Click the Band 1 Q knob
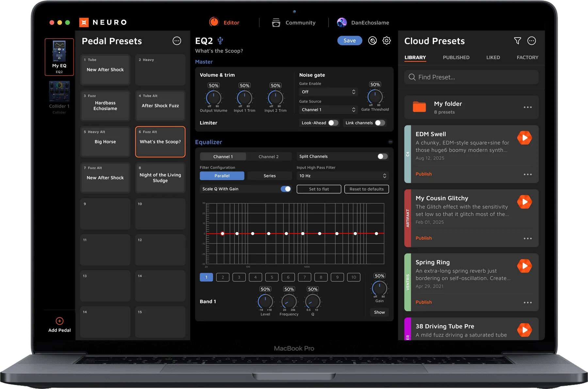This screenshot has height=389, width=588. (x=313, y=301)
